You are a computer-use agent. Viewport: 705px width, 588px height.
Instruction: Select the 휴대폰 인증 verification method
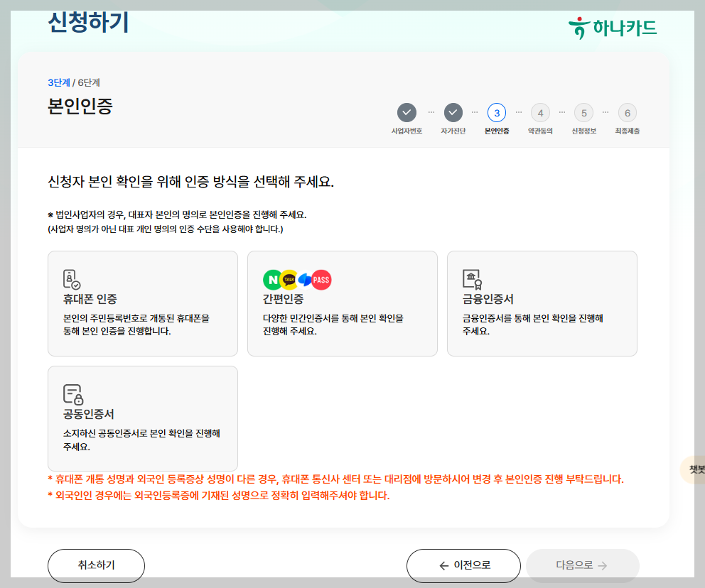(142, 303)
